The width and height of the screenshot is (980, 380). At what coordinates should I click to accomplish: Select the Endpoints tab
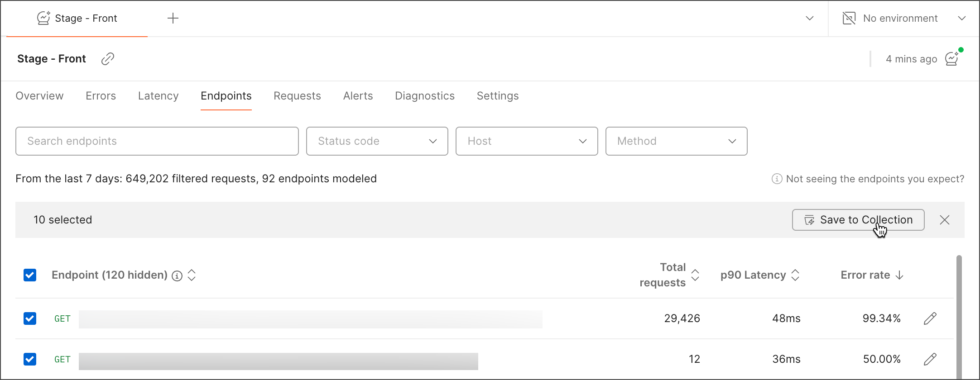tap(226, 96)
